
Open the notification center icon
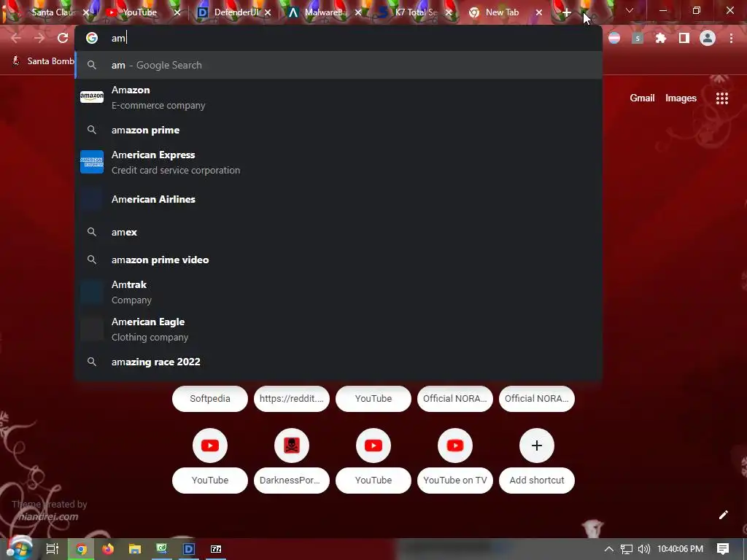[723, 549]
